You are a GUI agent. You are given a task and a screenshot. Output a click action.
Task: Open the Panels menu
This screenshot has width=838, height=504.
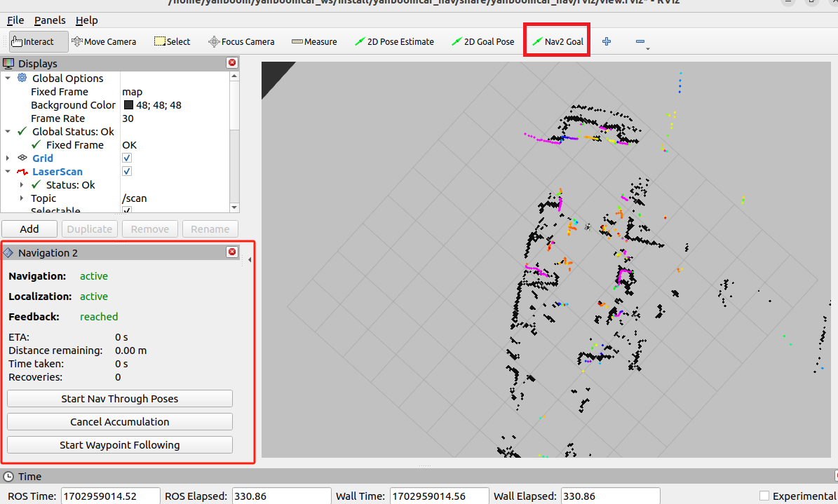[x=50, y=20]
